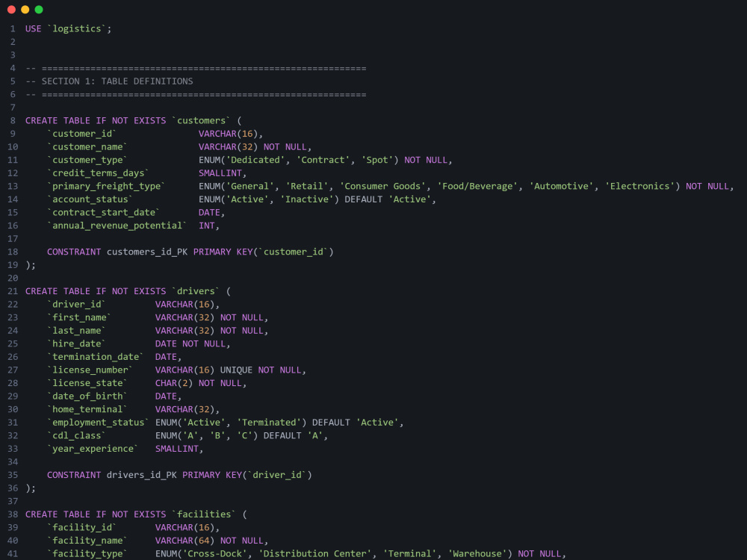This screenshot has height=560, width=747.
Task: Click the `facilities` table name
Action: 204,514
